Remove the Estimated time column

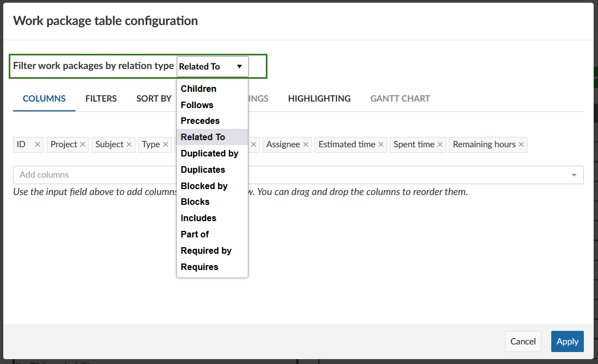(x=381, y=145)
